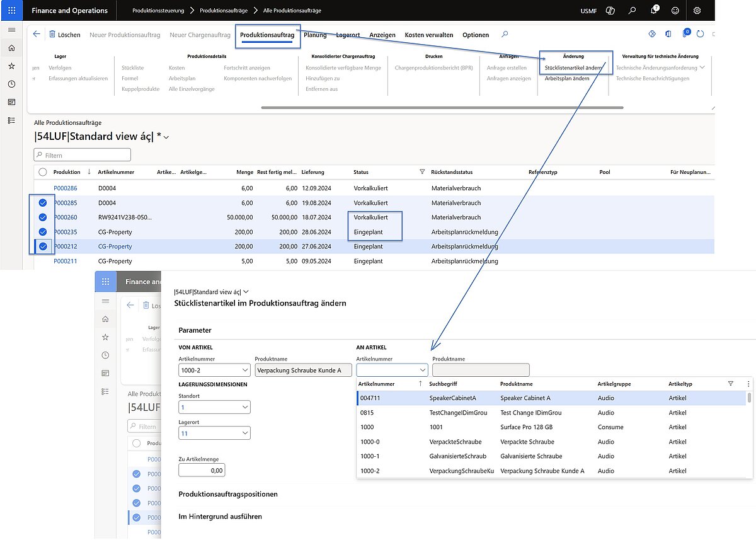Screen dimensions: 756x540
Task: Open recently opened pages via clock icon
Action: (x=11, y=83)
